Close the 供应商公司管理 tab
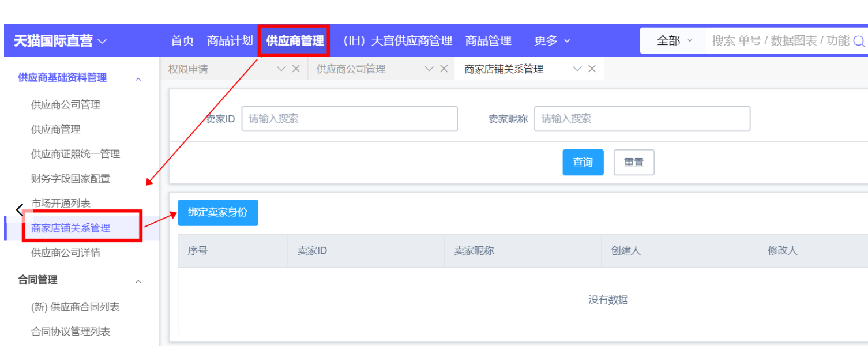Viewport: 868px width, 346px height. pyautogui.click(x=444, y=69)
